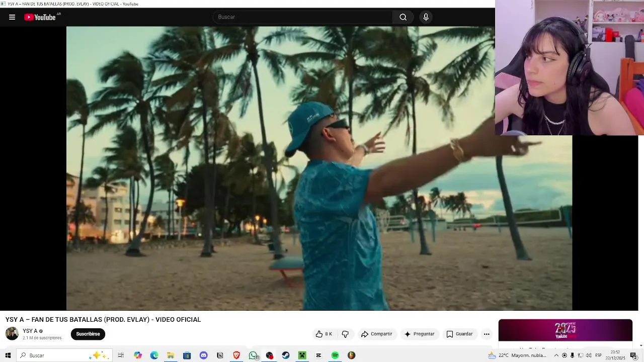Like the video with the thumbs up
The width and height of the screenshot is (644, 362).
pyautogui.click(x=324, y=334)
